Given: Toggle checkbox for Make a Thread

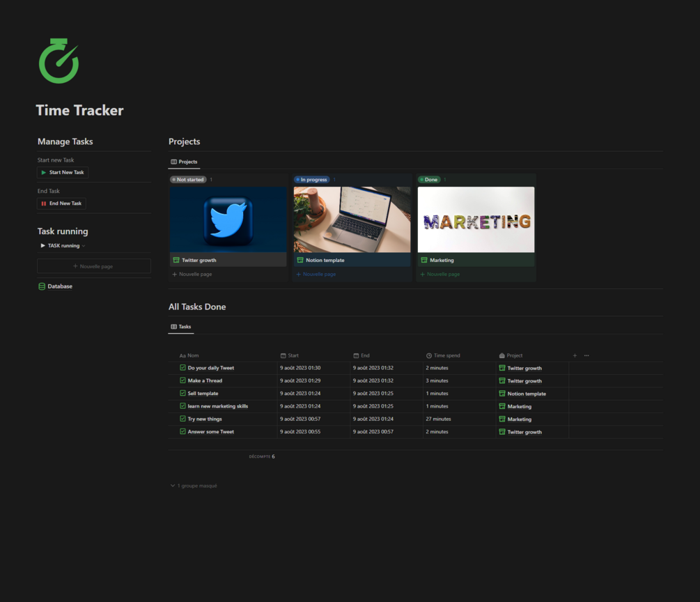Looking at the screenshot, I should click(x=182, y=380).
